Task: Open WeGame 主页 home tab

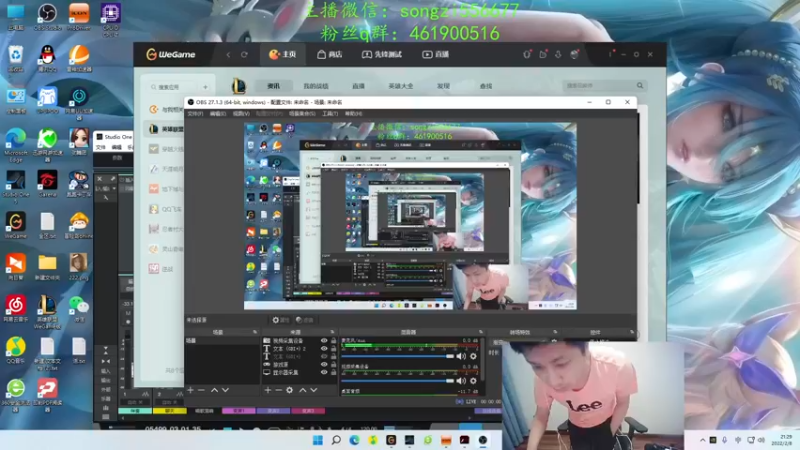Action: [283, 55]
